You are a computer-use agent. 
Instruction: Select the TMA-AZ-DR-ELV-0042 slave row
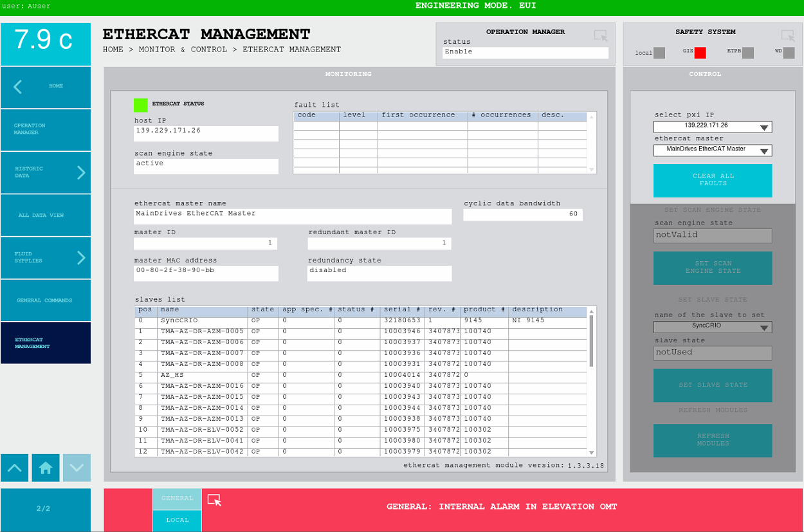pyautogui.click(x=361, y=452)
